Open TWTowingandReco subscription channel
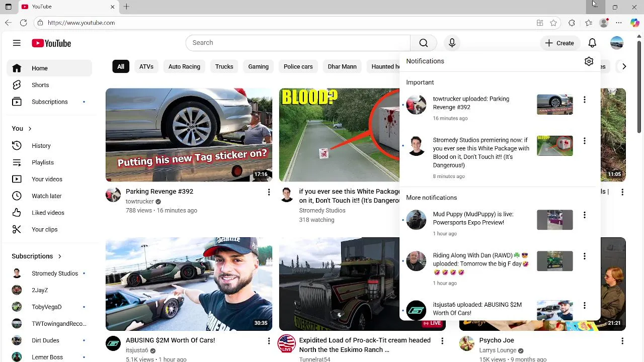This screenshot has width=644, height=362. click(49, 324)
